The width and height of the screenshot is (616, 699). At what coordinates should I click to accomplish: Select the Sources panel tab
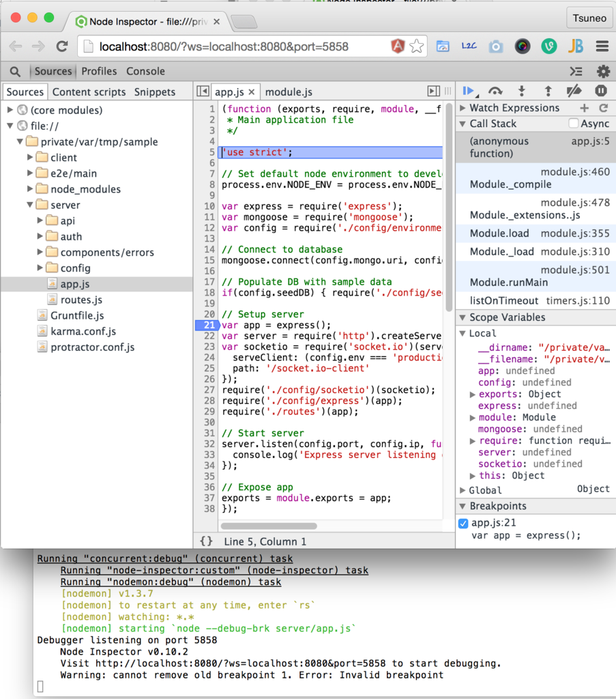tap(53, 71)
